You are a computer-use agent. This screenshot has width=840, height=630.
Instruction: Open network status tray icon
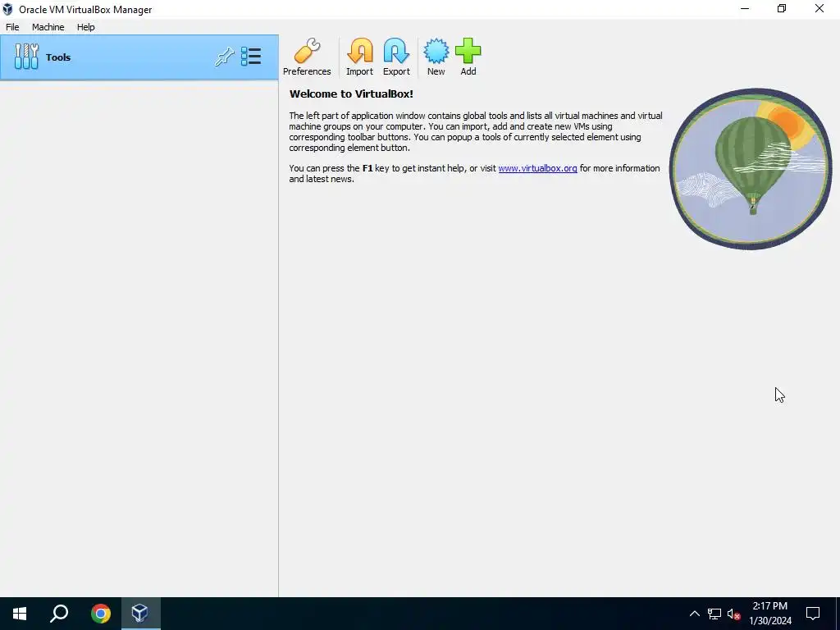coord(714,614)
